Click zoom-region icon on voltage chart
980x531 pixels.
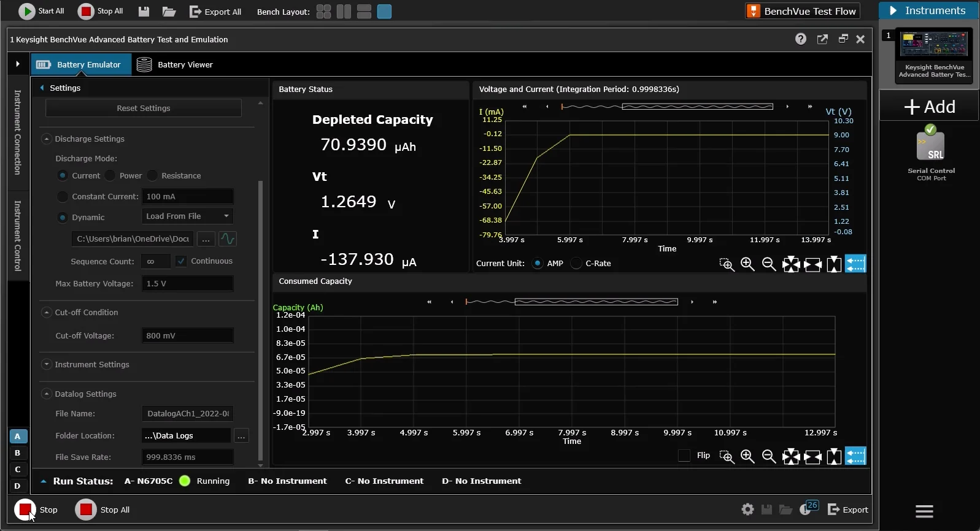tap(727, 264)
